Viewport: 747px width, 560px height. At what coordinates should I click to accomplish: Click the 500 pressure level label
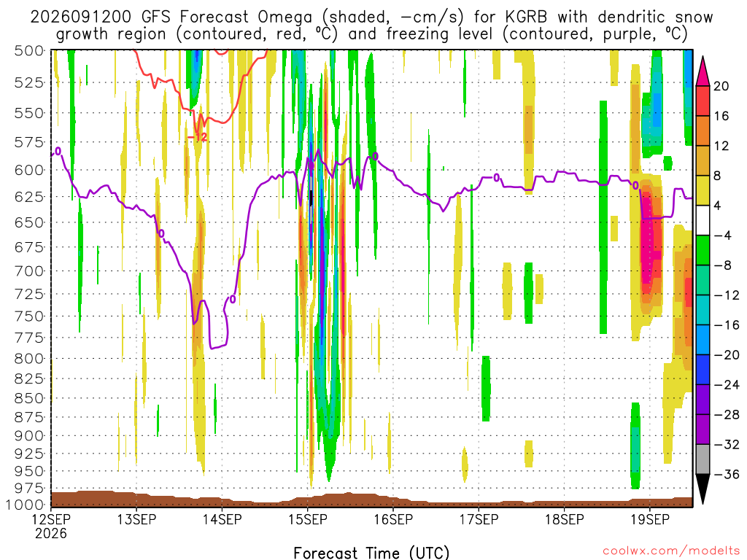[29, 50]
